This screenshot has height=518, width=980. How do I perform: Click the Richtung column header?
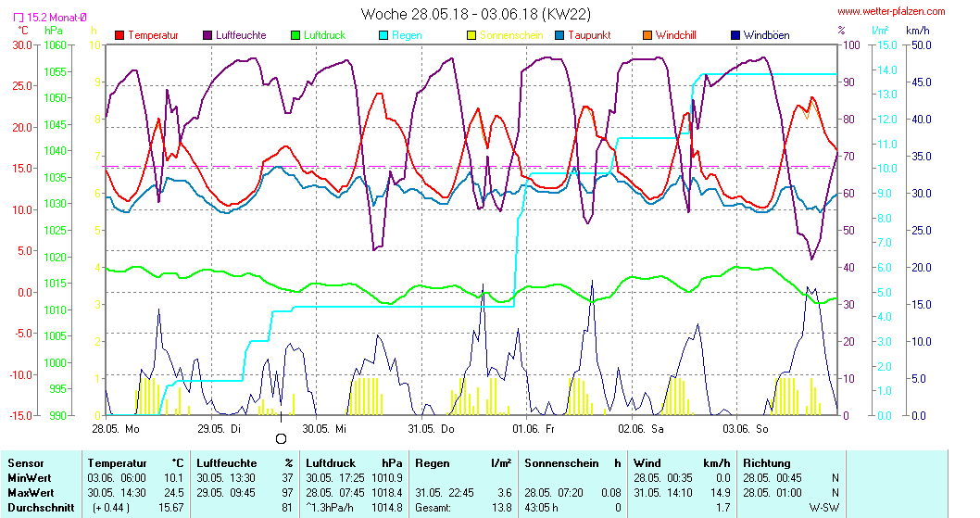click(x=767, y=463)
